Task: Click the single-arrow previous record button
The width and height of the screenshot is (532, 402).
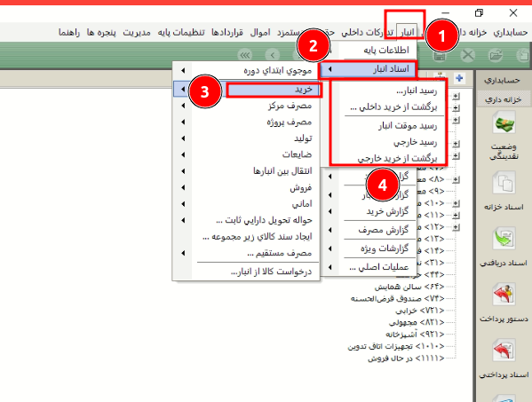Action: pos(273,55)
